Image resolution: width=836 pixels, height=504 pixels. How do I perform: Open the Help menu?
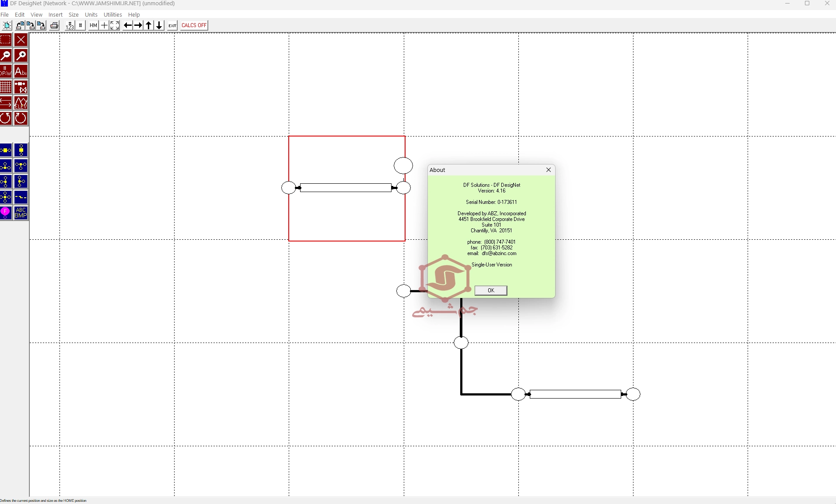point(134,14)
